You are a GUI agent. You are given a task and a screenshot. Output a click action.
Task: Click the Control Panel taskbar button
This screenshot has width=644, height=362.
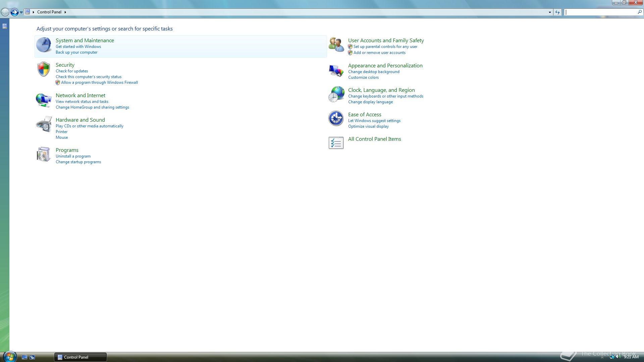pos(80,357)
